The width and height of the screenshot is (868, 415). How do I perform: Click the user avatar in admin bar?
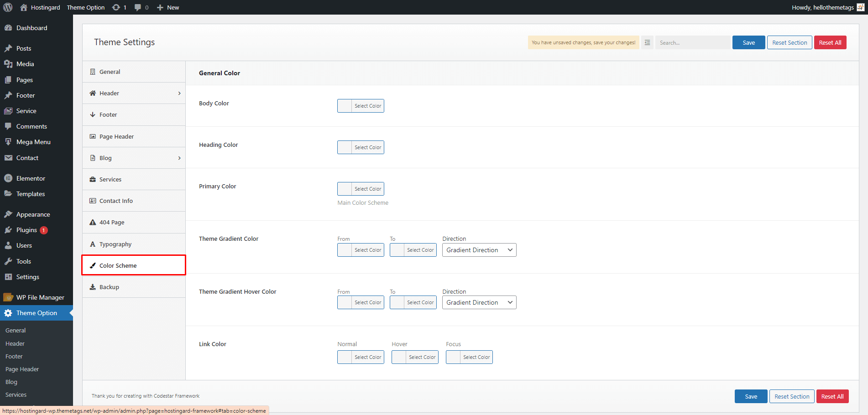click(861, 7)
